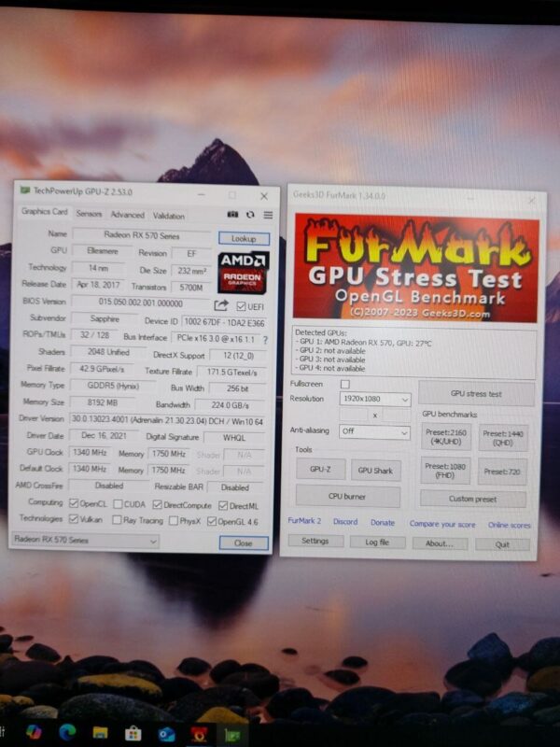Switch to the Validation tab
The width and height of the screenshot is (560, 747).
click(x=169, y=216)
